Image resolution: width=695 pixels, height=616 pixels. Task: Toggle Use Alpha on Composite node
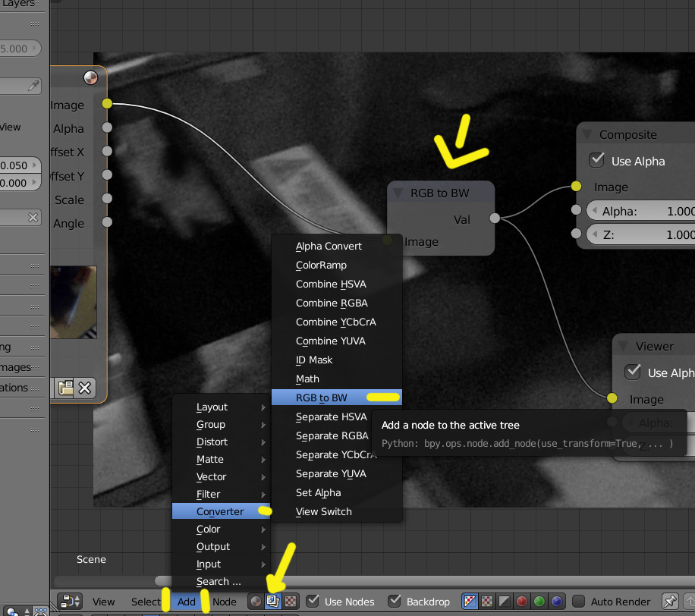pos(596,160)
